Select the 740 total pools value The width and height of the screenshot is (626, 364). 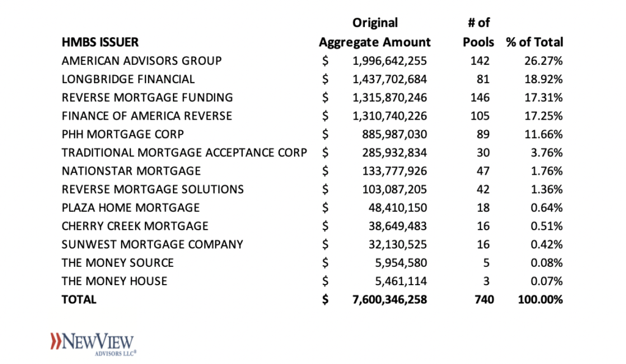coord(484,299)
